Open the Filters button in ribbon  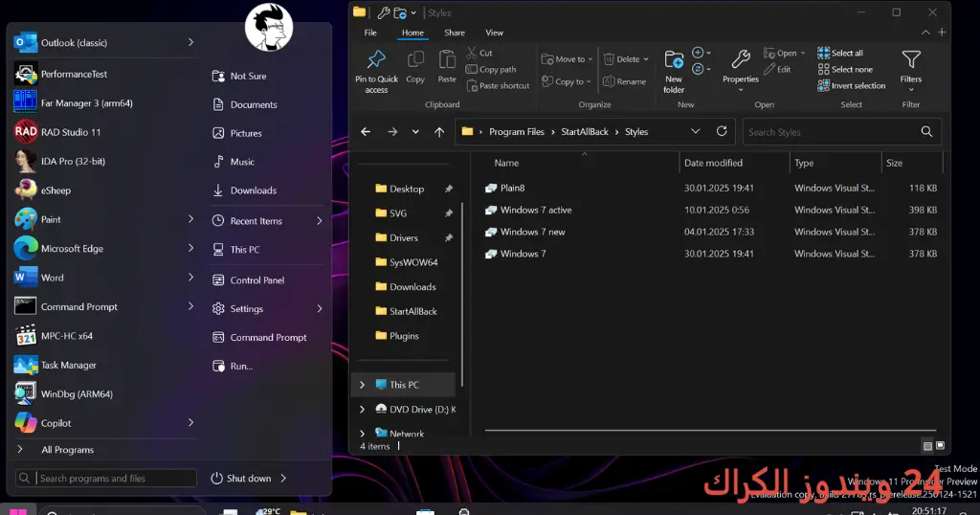point(911,70)
